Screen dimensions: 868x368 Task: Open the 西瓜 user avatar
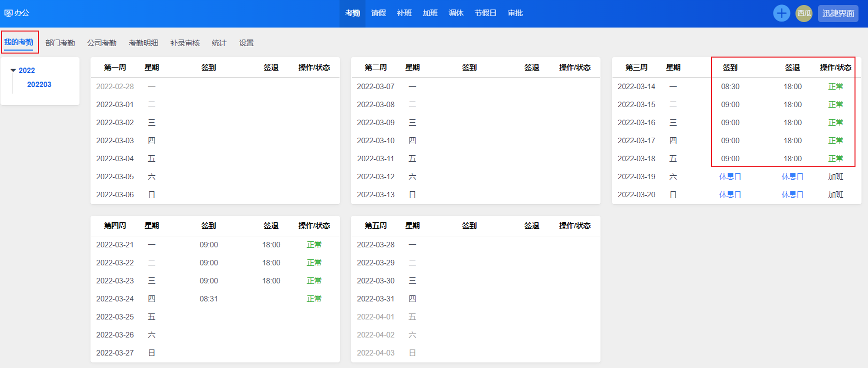click(x=804, y=14)
